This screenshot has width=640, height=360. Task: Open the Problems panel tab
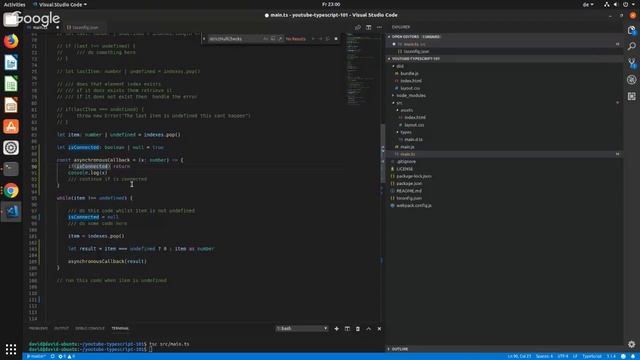pyautogui.click(x=38, y=329)
